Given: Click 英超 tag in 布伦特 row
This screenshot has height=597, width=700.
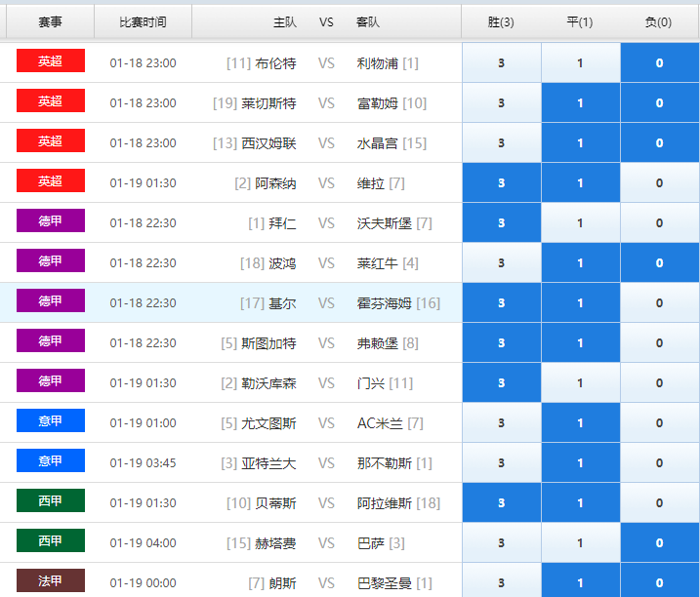Looking at the screenshot, I should point(51,60).
